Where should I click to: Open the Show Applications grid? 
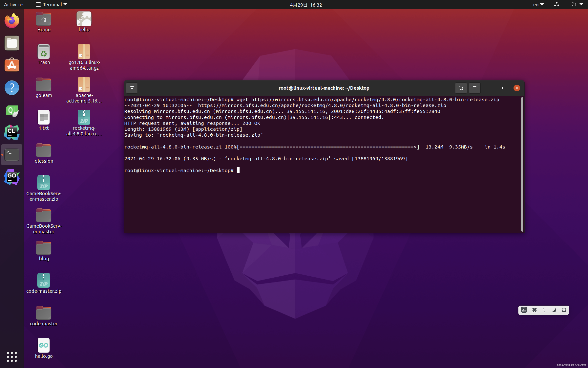pyautogui.click(x=12, y=356)
